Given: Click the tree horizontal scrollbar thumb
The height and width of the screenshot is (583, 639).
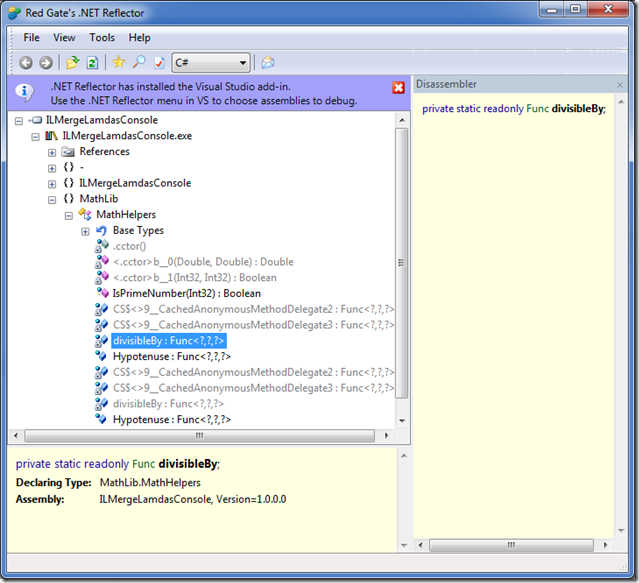Looking at the screenshot, I should tap(199, 436).
